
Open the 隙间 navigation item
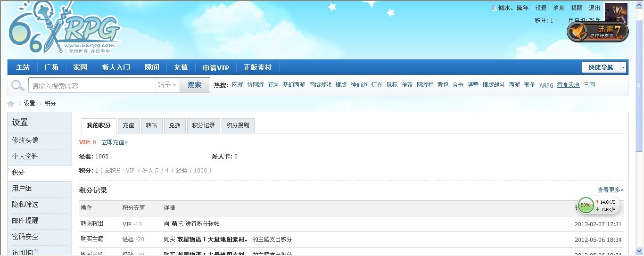tap(152, 67)
